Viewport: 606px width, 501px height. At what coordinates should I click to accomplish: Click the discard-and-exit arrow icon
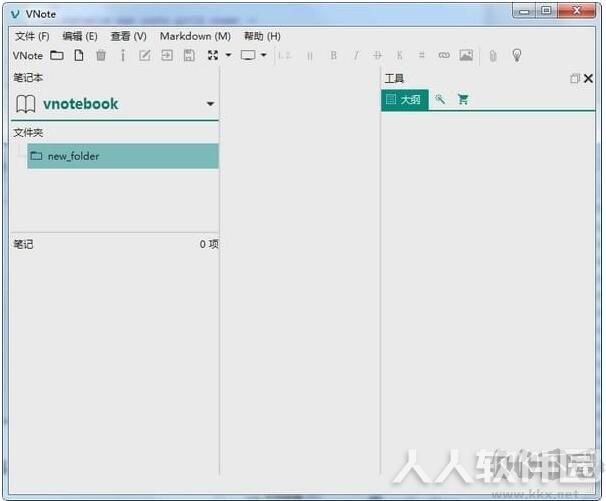[167, 55]
